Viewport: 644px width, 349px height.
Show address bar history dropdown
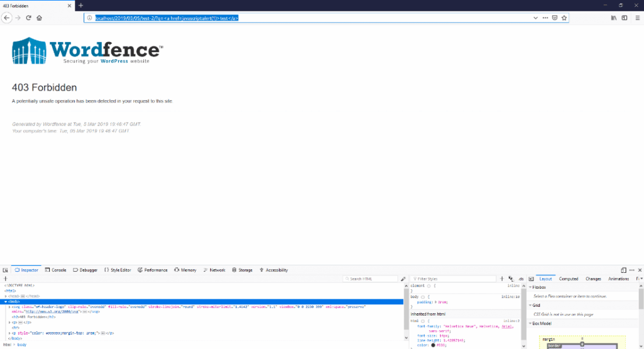point(536,18)
